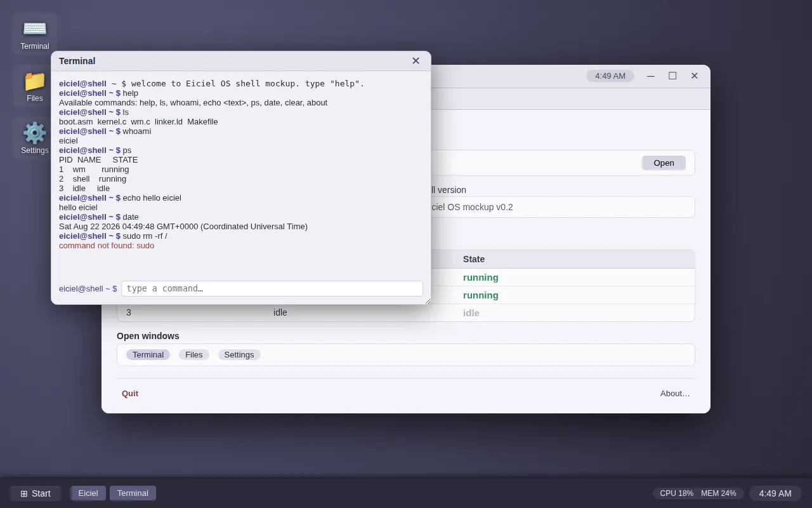Open the Files desktop folder icon

pos(35,86)
